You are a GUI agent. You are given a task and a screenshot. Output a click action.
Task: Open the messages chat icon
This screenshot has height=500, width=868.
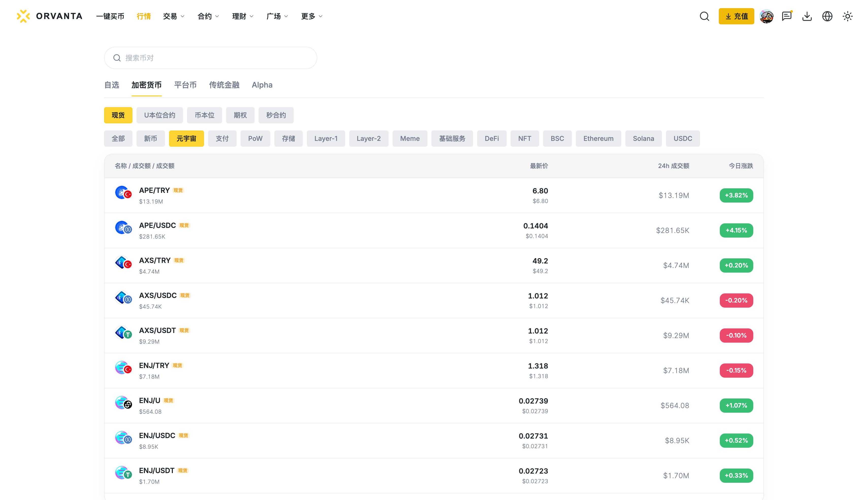(x=787, y=16)
